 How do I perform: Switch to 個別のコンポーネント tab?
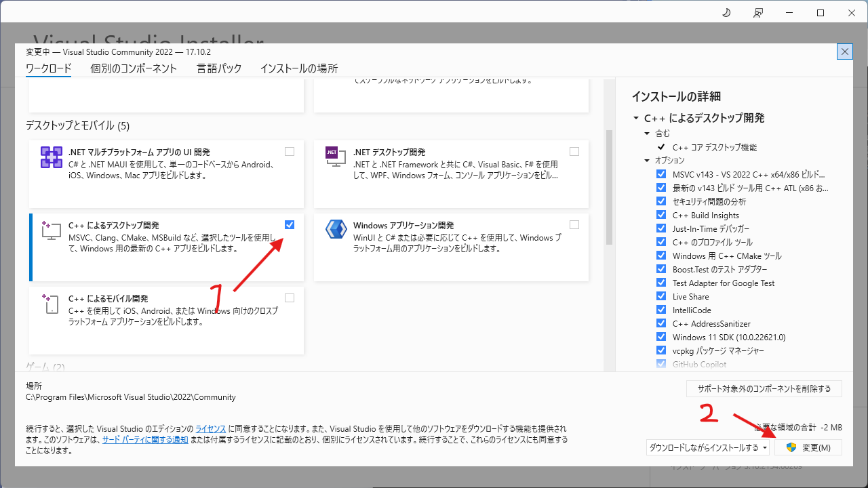tap(134, 68)
